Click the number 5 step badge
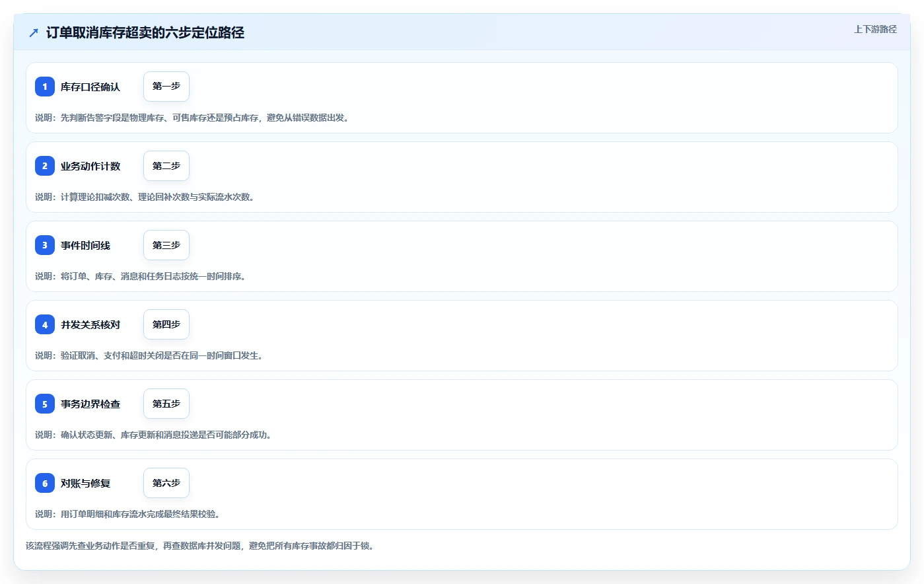This screenshot has height=584, width=924. [45, 404]
